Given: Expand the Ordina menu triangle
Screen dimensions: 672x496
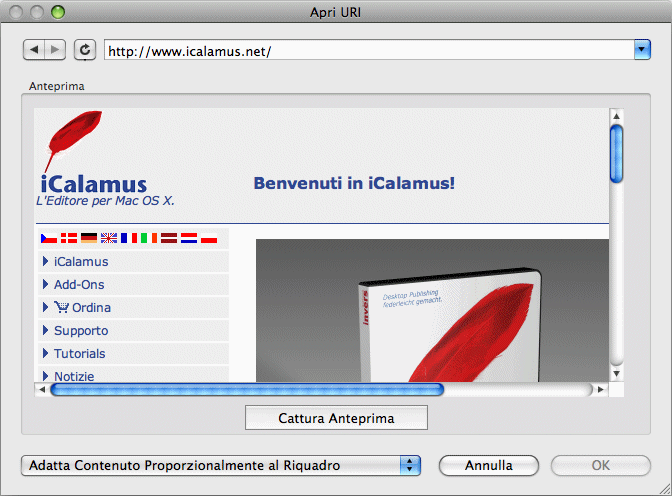Looking at the screenshot, I should click(45, 307).
